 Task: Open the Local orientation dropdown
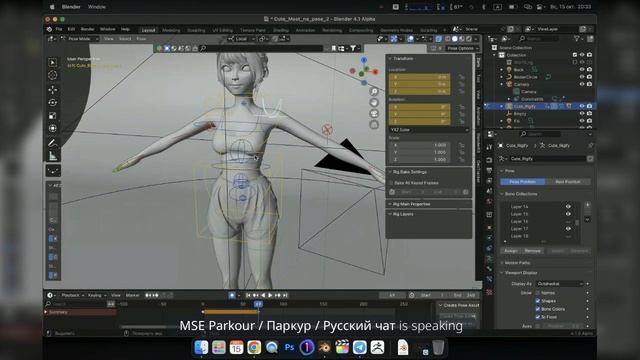241,39
